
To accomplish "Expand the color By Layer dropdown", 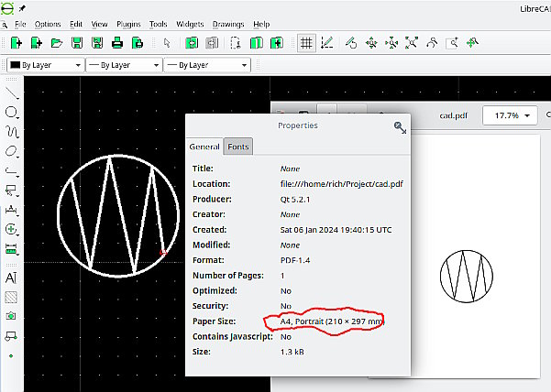I will click(x=44, y=65).
